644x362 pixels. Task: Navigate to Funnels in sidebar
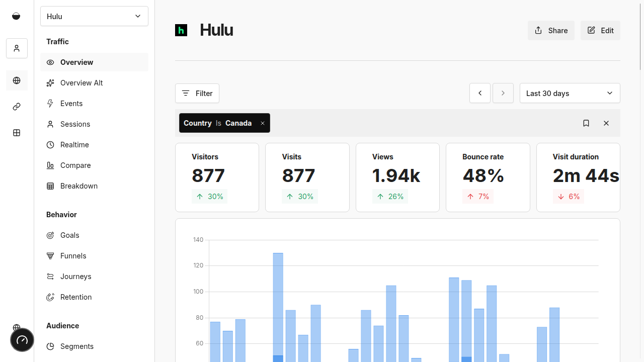point(73,256)
